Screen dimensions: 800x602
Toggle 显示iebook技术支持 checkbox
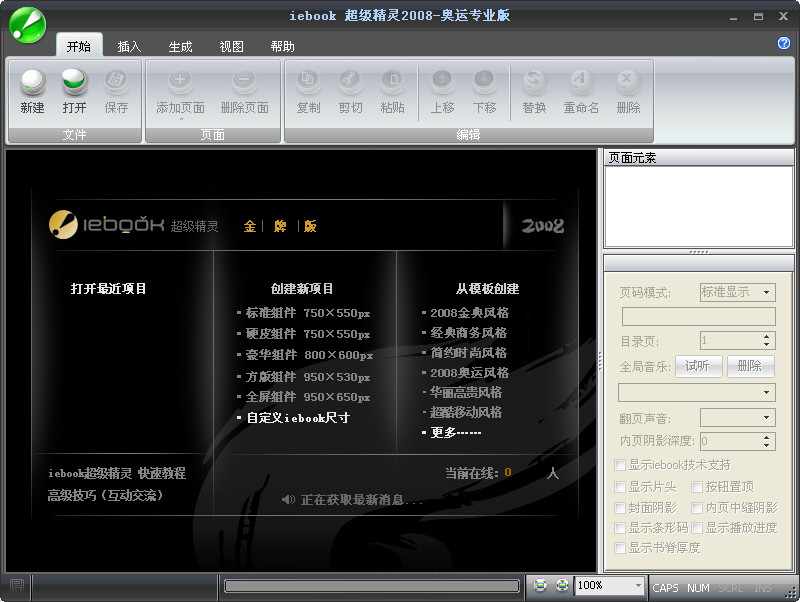click(x=620, y=465)
